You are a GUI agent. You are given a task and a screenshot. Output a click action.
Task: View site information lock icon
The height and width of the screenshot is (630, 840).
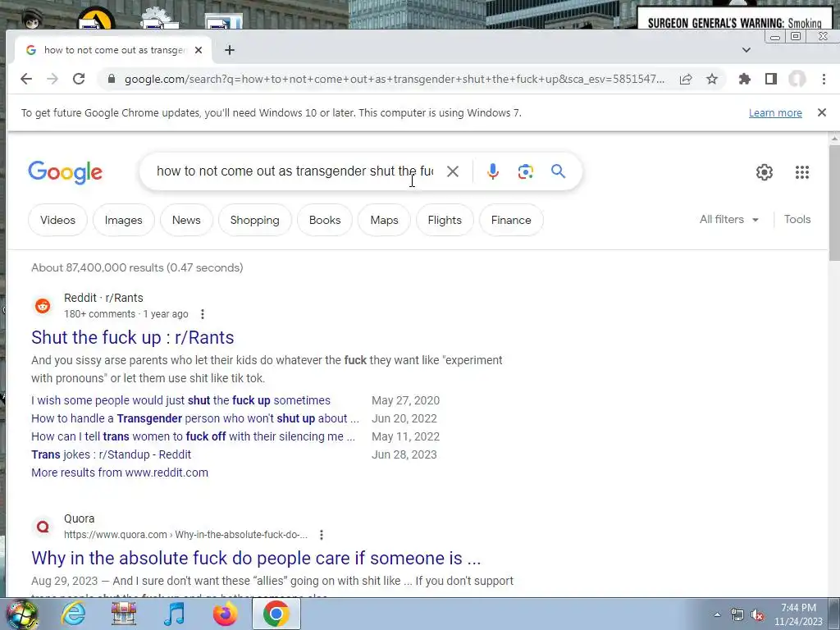(x=112, y=79)
